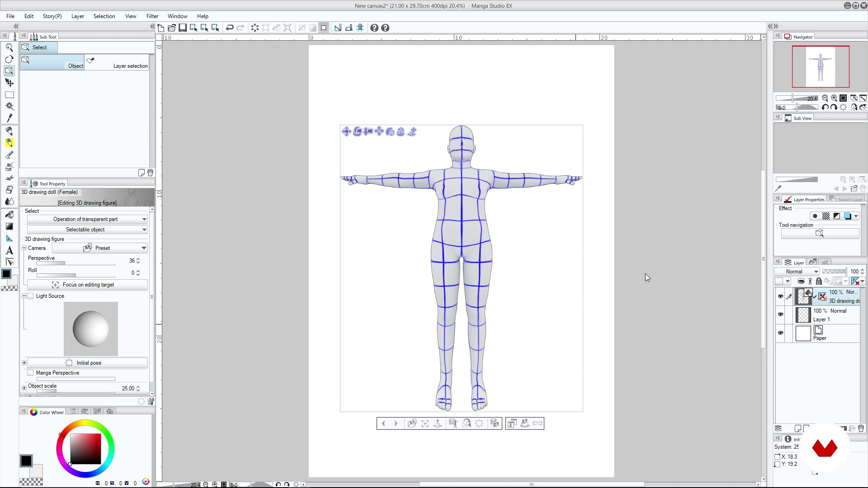Open the Layer menu in menu bar
The height and width of the screenshot is (488, 868).
(x=77, y=16)
